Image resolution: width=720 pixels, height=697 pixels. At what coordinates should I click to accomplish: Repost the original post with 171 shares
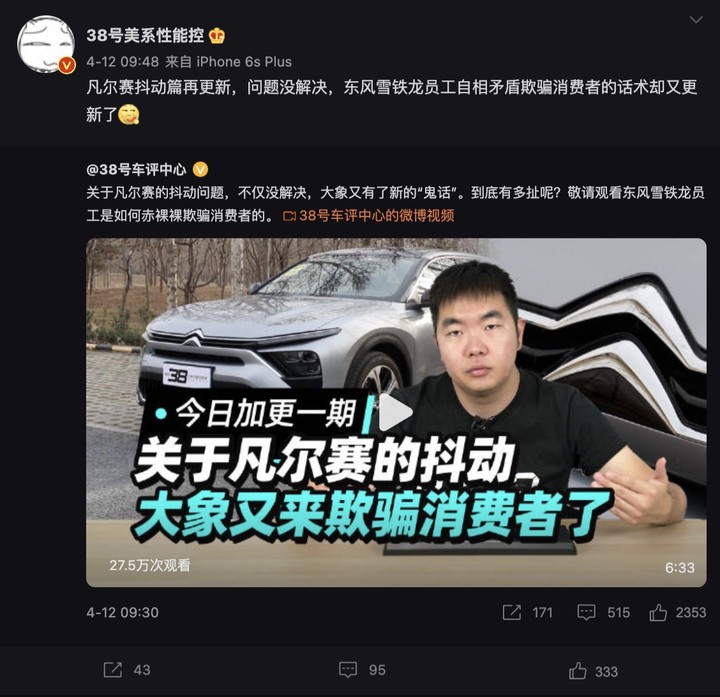coord(527,613)
